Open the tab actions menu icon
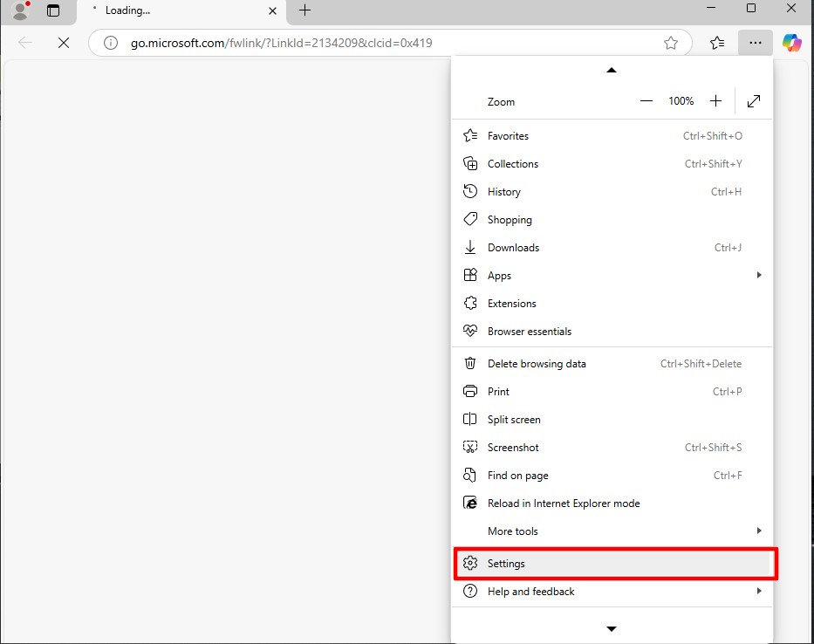 53,10
